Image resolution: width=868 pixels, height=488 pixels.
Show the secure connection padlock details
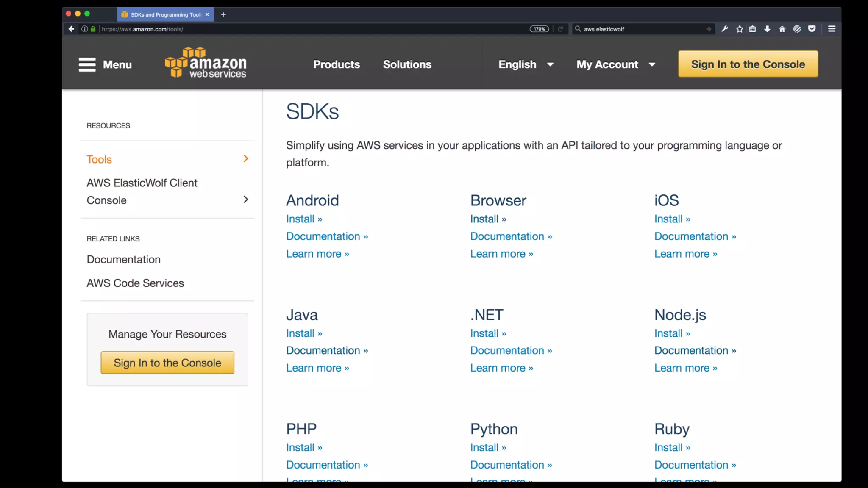click(x=93, y=29)
